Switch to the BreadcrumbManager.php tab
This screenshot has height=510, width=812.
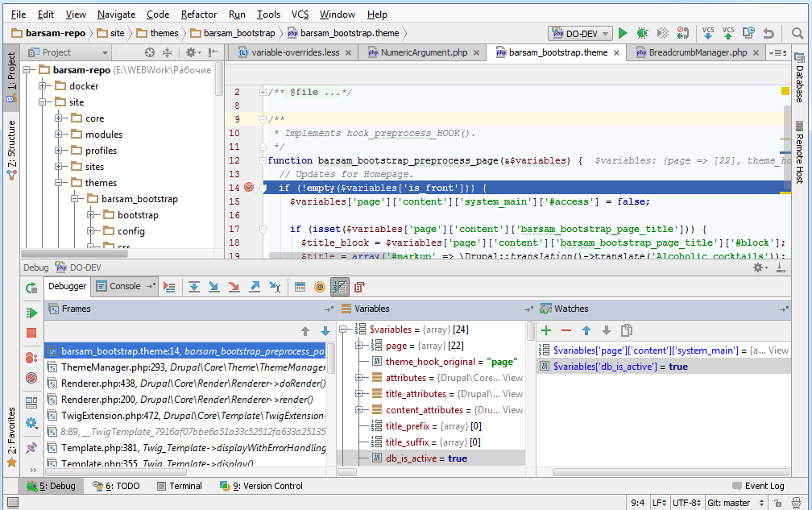[697, 52]
